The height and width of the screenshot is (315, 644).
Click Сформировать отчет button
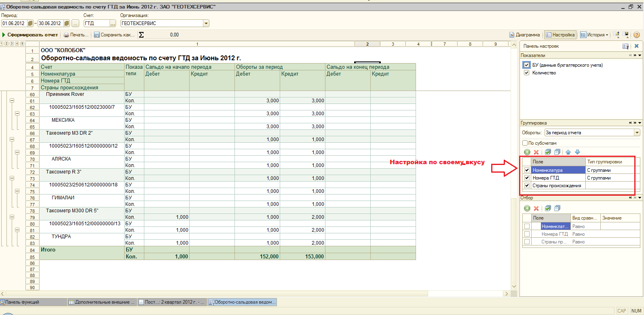coord(30,35)
